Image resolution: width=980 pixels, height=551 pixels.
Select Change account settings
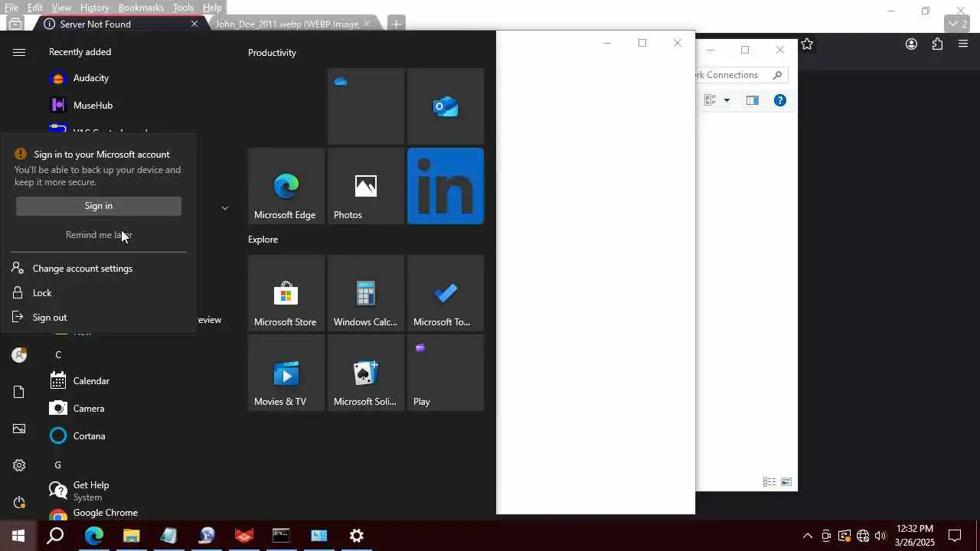click(x=83, y=269)
